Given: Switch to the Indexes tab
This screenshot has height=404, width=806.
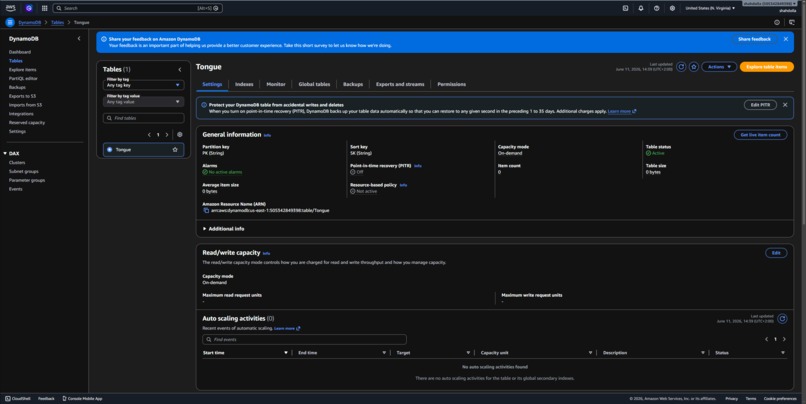Looking at the screenshot, I should tap(244, 84).
